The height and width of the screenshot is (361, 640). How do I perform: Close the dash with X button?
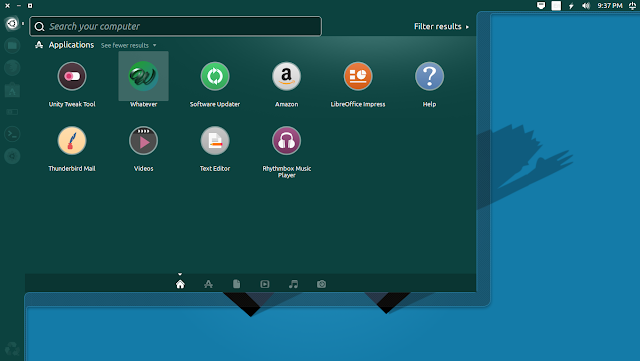pos(7,6)
